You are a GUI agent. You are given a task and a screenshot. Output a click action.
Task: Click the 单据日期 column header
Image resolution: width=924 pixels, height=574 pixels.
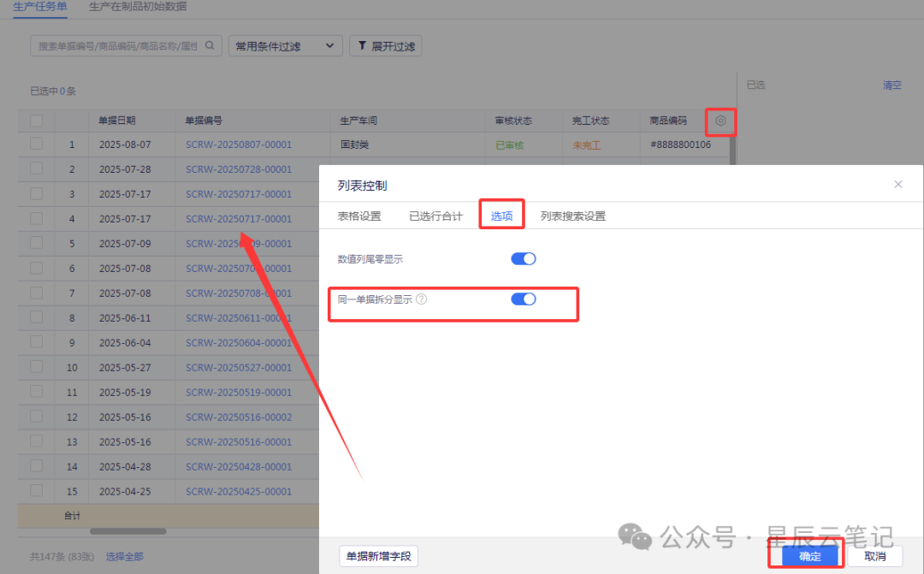116,121
